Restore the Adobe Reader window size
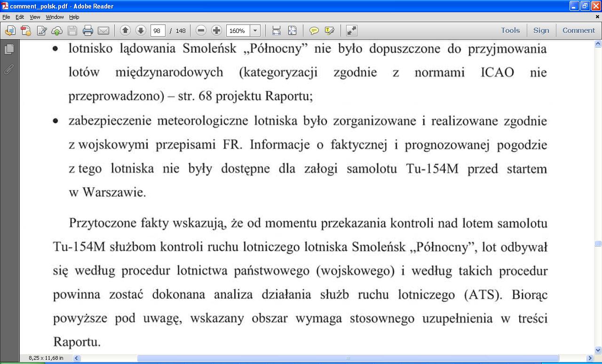Viewport: 602px width, 364px height. (585, 6)
